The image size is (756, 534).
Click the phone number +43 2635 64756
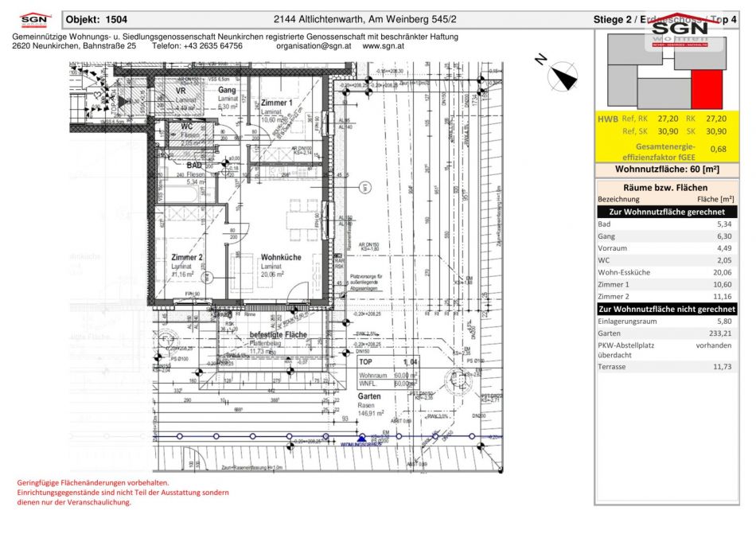tap(197, 46)
